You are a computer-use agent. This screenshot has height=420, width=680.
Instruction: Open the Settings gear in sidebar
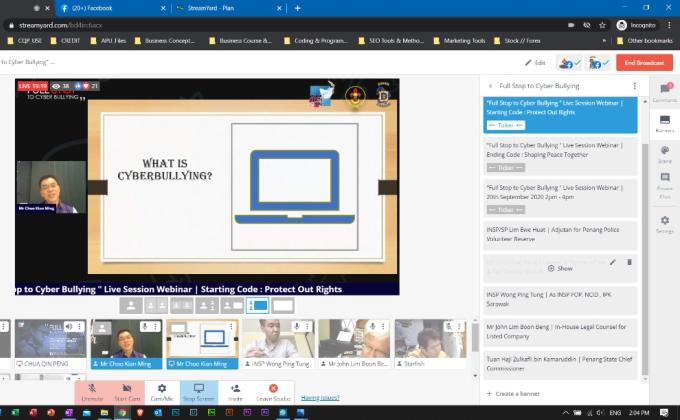pos(664,223)
